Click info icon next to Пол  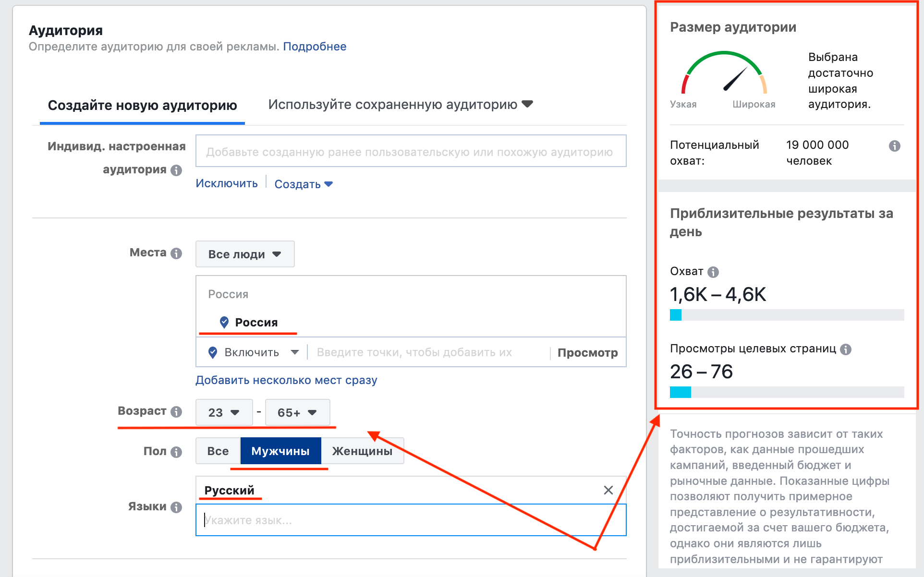pyautogui.click(x=176, y=452)
